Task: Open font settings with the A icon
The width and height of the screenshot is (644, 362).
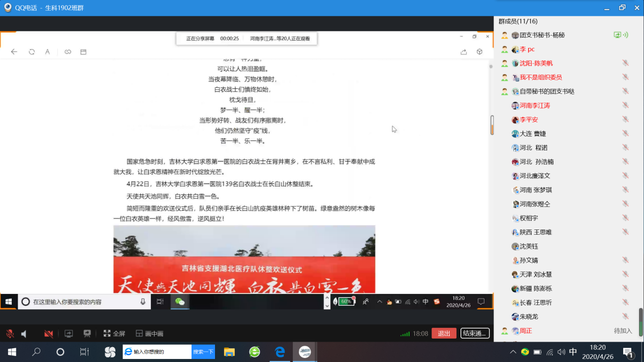Action: [x=47, y=51]
